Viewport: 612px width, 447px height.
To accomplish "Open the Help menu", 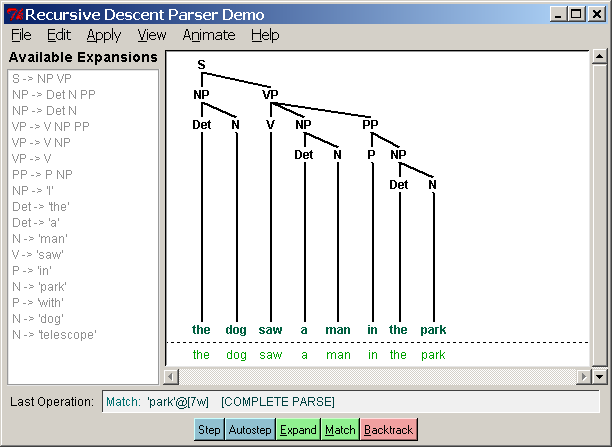I will pyautogui.click(x=265, y=36).
